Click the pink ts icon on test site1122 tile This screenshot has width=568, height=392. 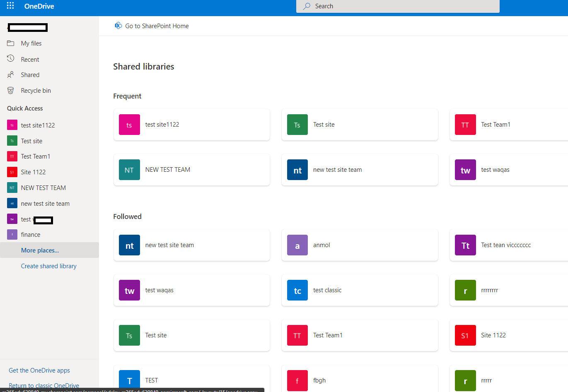coord(129,124)
